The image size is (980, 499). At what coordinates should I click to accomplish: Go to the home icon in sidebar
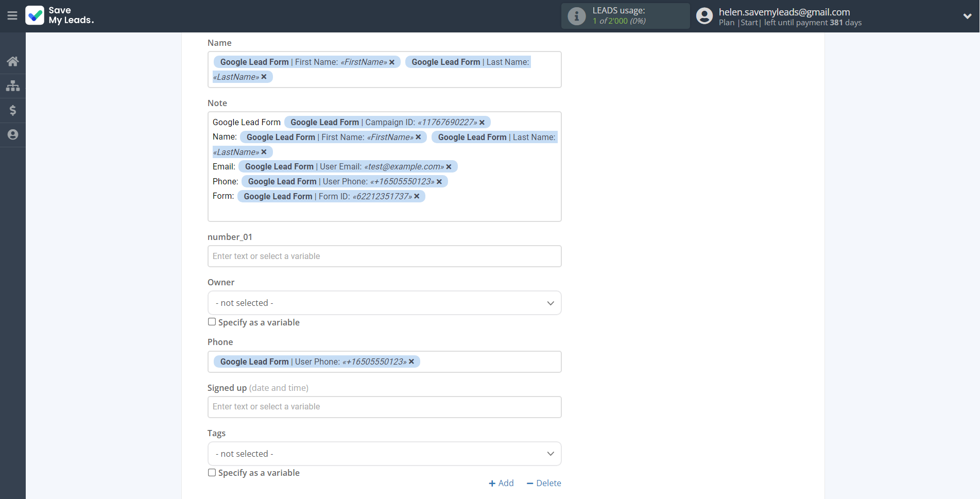coord(13,62)
